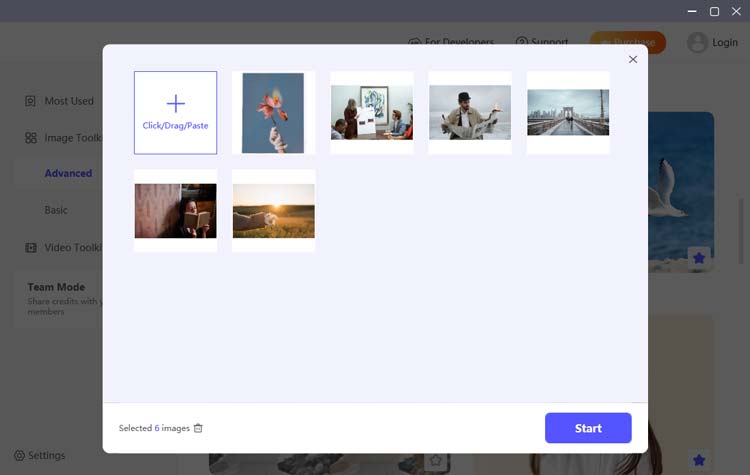Close the application window
The image size is (750, 475).
pyautogui.click(x=736, y=11)
